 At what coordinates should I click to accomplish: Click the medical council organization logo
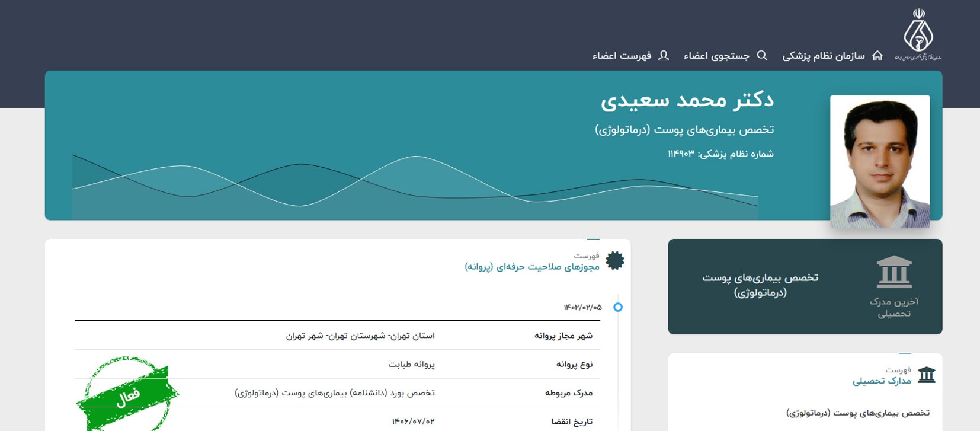(918, 34)
